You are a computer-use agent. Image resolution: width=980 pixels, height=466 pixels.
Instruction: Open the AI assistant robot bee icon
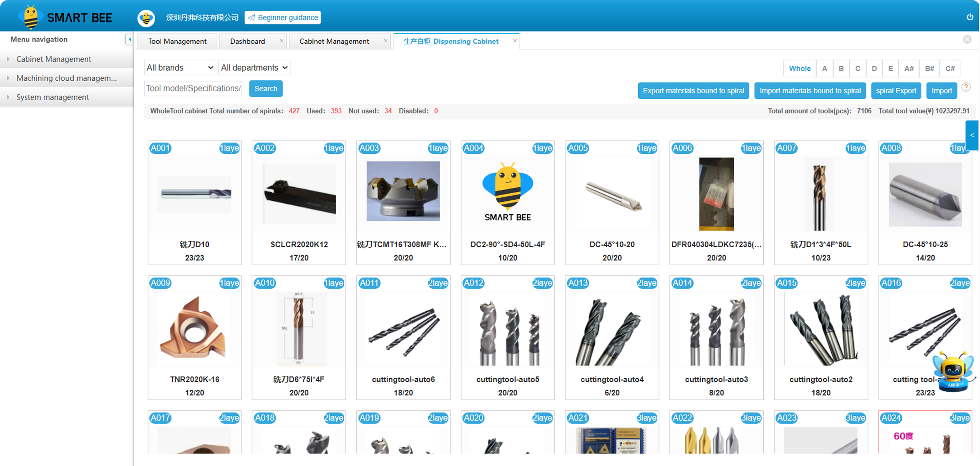953,371
